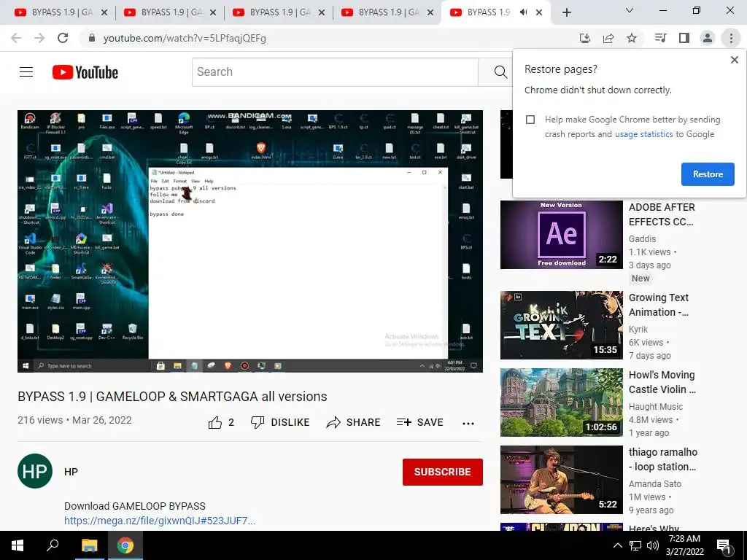Close the first BYPASS 1.9 tab
The width and height of the screenshot is (747, 560).
point(105,12)
